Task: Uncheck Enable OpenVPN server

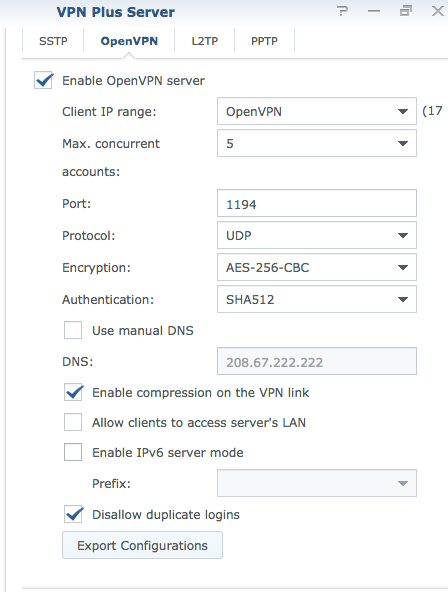Action: (43, 80)
